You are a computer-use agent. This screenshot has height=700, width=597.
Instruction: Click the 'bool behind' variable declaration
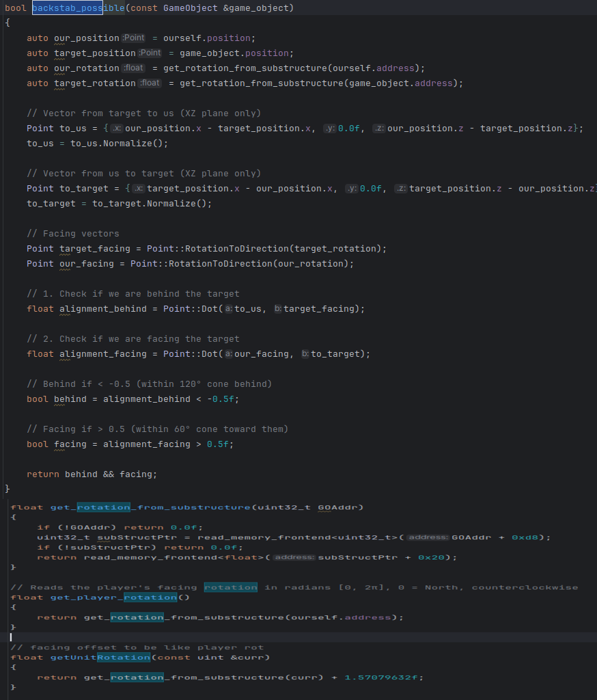[x=57, y=399]
